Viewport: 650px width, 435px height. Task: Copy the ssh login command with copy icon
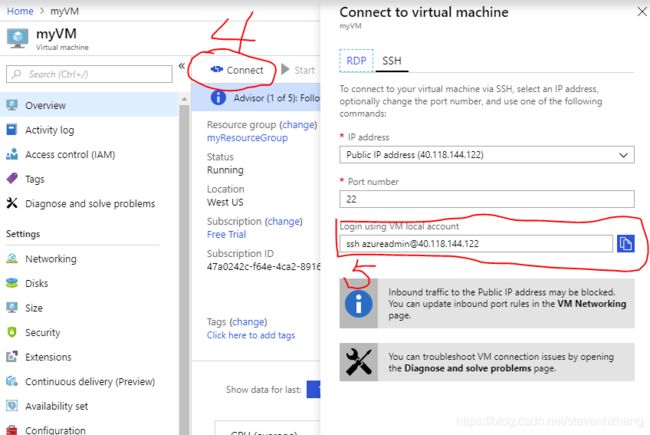[x=626, y=243]
